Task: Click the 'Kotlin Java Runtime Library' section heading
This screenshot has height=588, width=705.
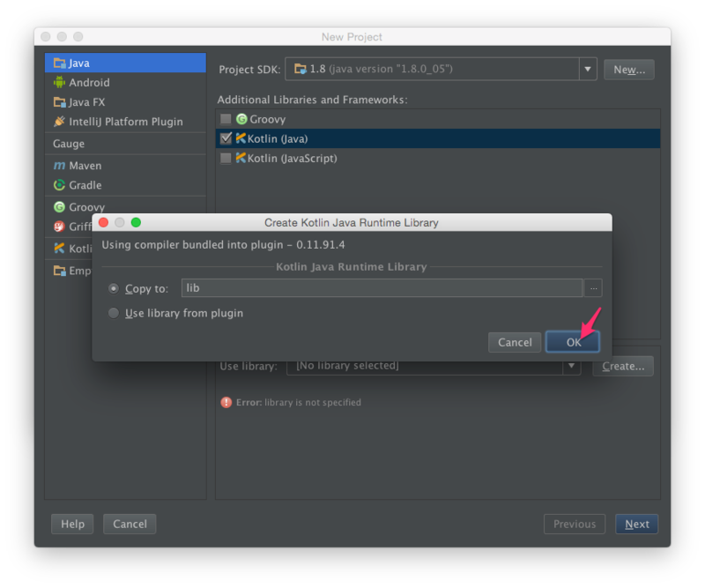Action: [351, 267]
